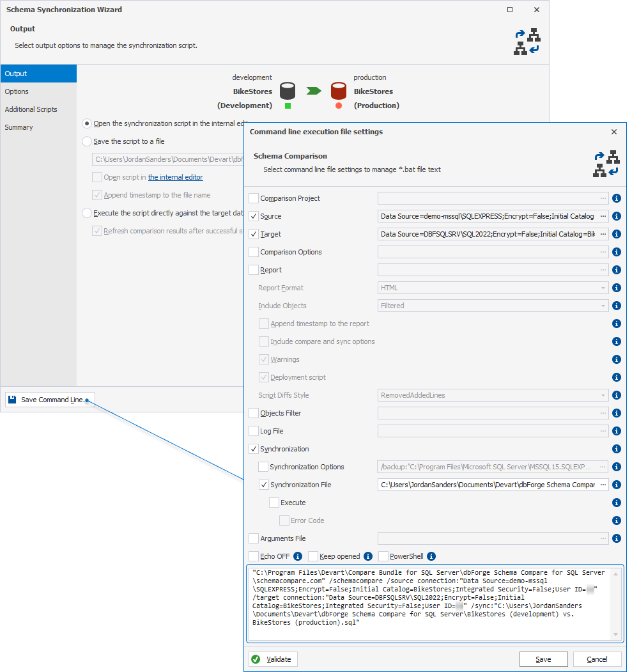Click info icon beside Echo OFF
This screenshot has width=639, height=672.
coord(298,556)
